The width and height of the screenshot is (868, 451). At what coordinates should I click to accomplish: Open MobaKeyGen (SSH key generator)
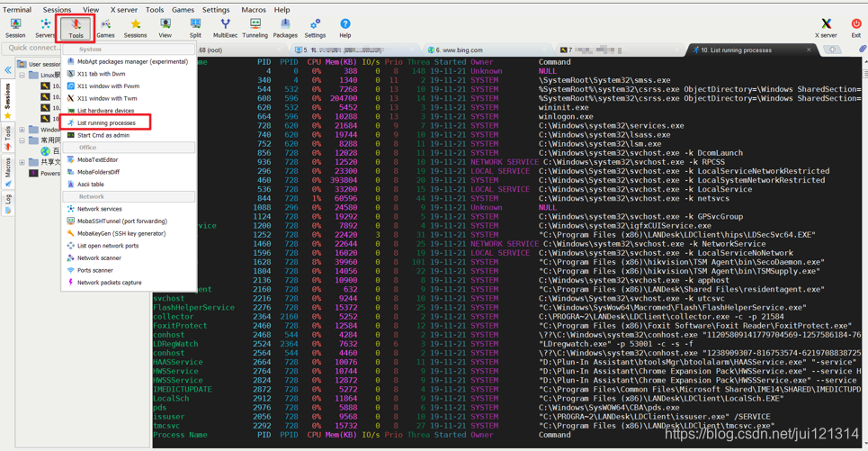pos(128,233)
